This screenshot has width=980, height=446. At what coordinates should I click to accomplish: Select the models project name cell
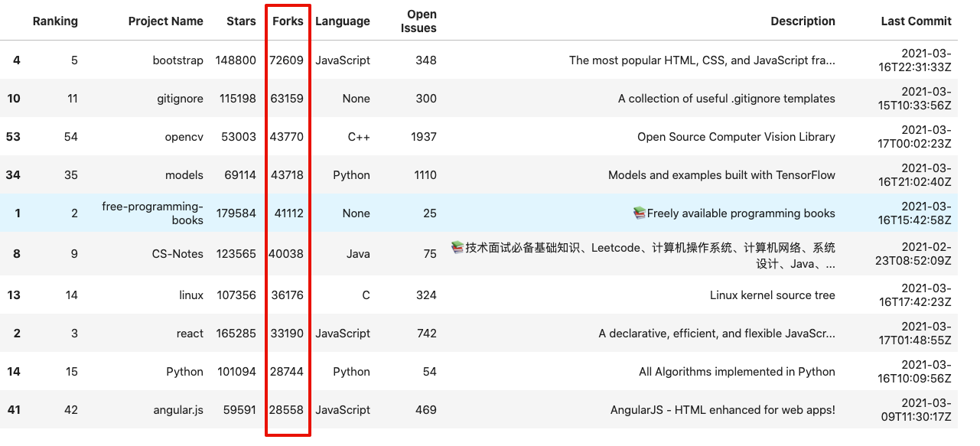[184, 175]
